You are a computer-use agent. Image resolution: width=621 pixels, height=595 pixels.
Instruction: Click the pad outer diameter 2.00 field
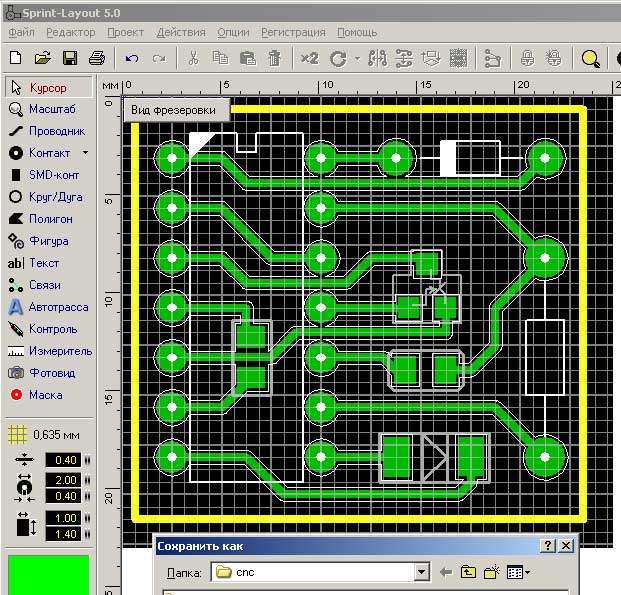tap(63, 480)
